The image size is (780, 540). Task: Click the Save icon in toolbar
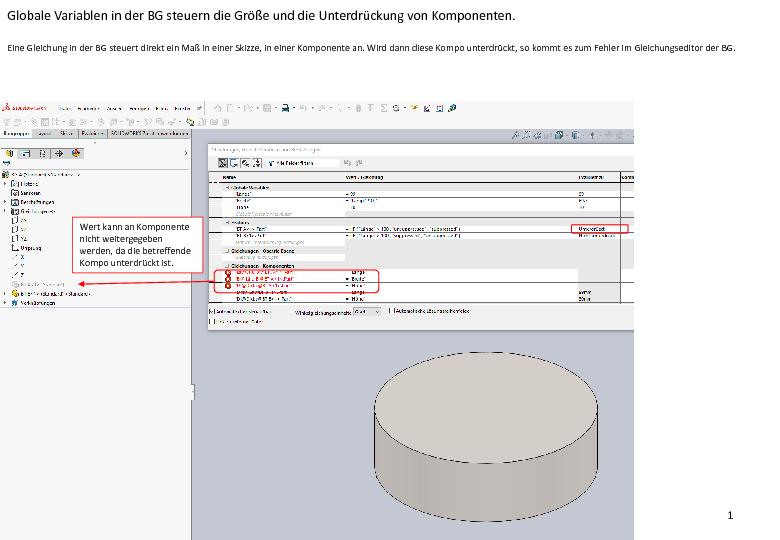click(267, 108)
